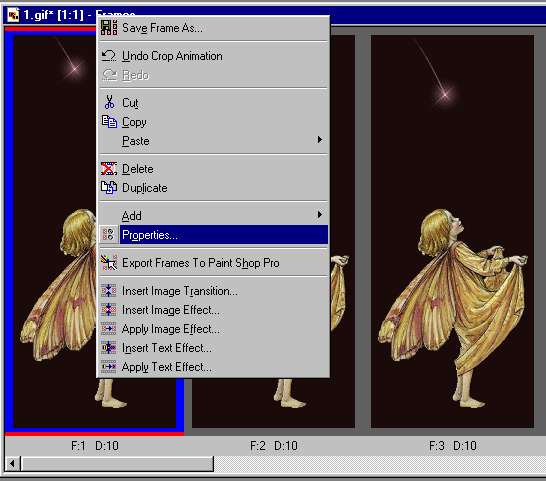Viewport: 546px width, 481px height.
Task: Expand the Paste submenu arrow
Action: (x=320, y=140)
